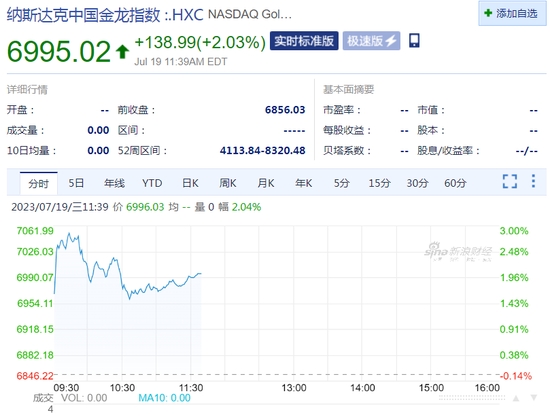Switch to 极速版 mode

[371, 41]
